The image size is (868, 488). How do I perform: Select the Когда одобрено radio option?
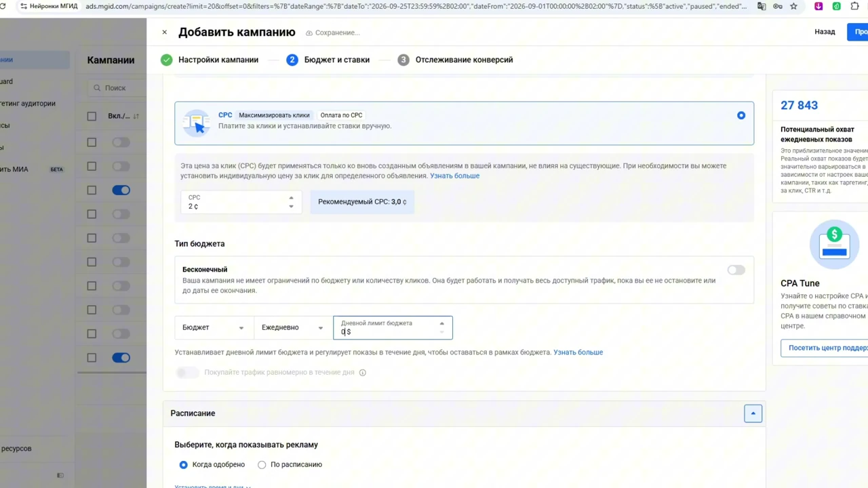[183, 465]
